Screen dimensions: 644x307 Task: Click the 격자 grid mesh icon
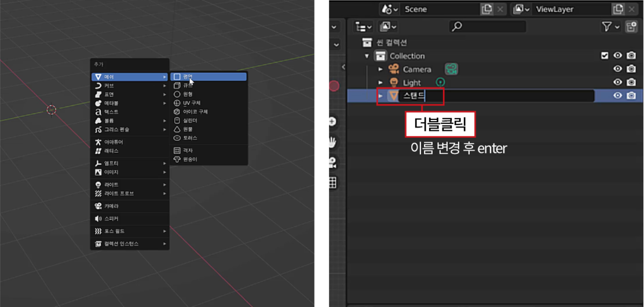(x=177, y=151)
